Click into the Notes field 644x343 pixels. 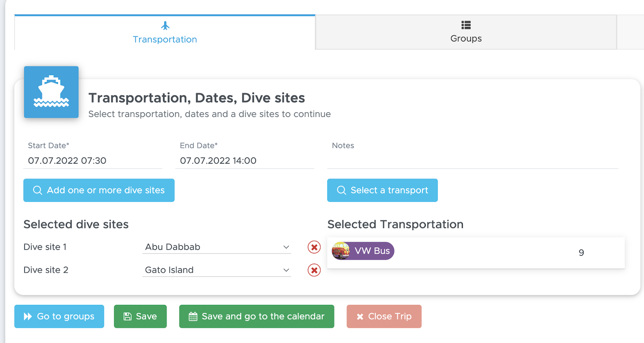coord(473,160)
